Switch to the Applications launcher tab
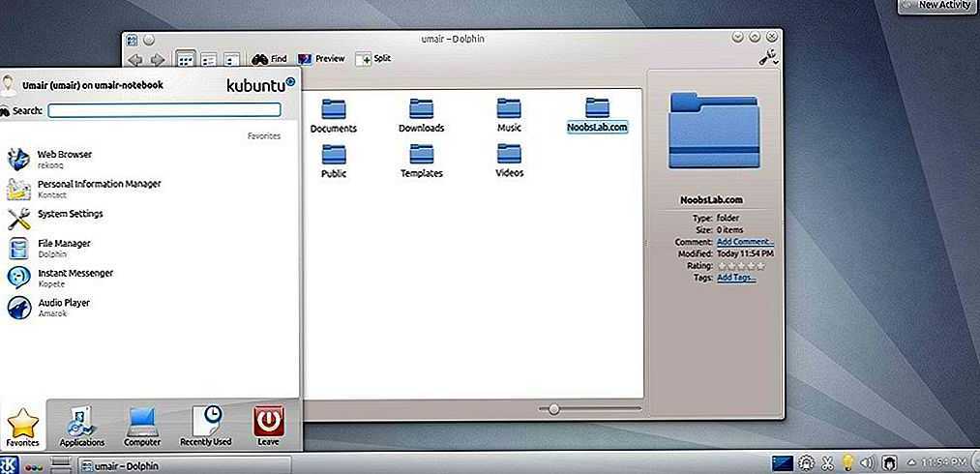Screen dimensions: 980x474 pyautogui.click(x=82, y=428)
